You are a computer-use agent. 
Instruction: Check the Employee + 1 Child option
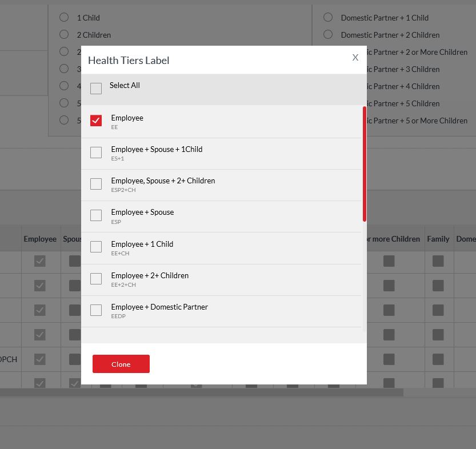96,247
